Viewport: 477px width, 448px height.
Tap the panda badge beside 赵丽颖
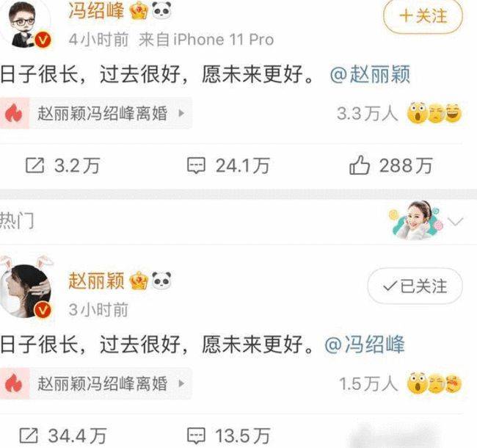[161, 281]
